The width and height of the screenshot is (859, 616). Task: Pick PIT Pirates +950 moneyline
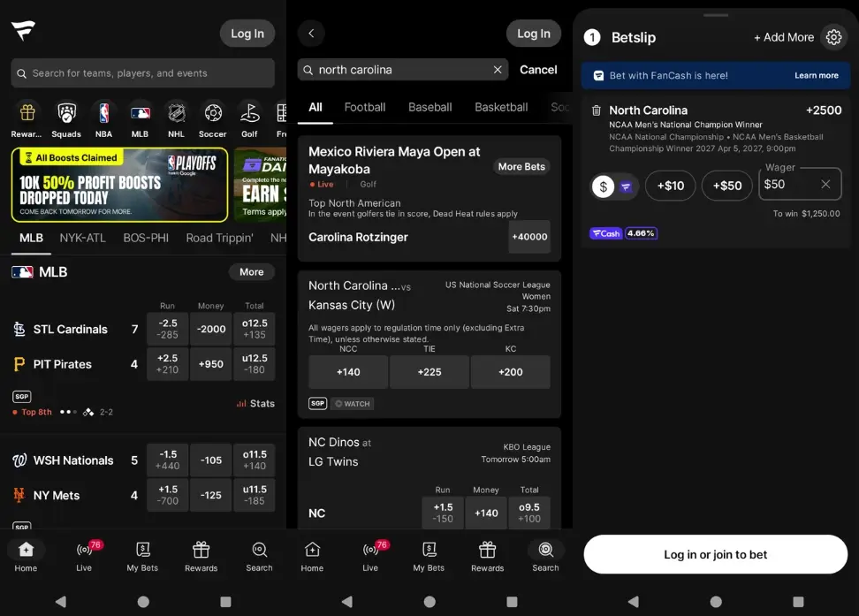pyautogui.click(x=211, y=364)
